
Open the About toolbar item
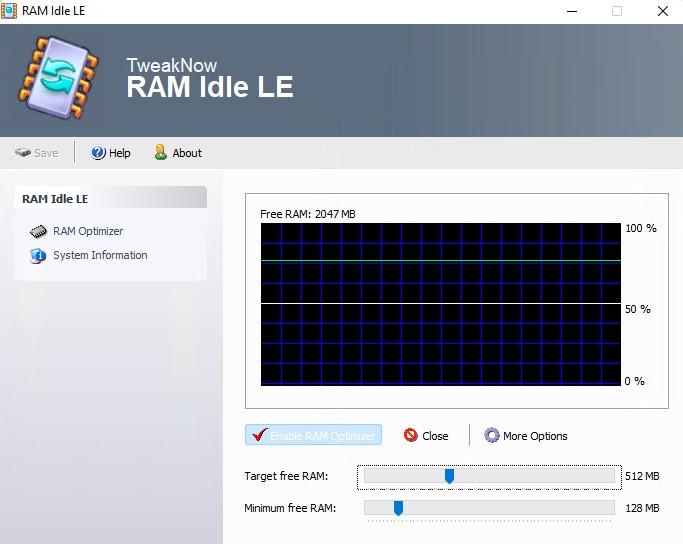178,153
